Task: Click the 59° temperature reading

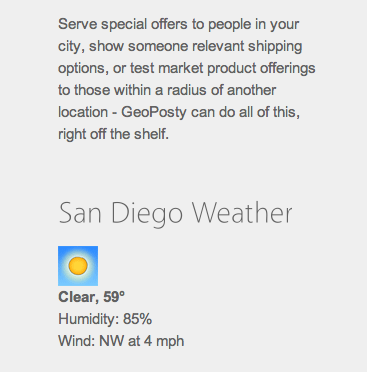Action: coord(114,297)
